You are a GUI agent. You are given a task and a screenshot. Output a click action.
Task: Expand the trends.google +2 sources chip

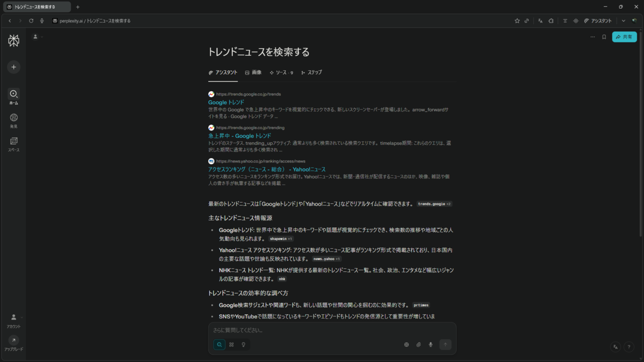click(434, 204)
